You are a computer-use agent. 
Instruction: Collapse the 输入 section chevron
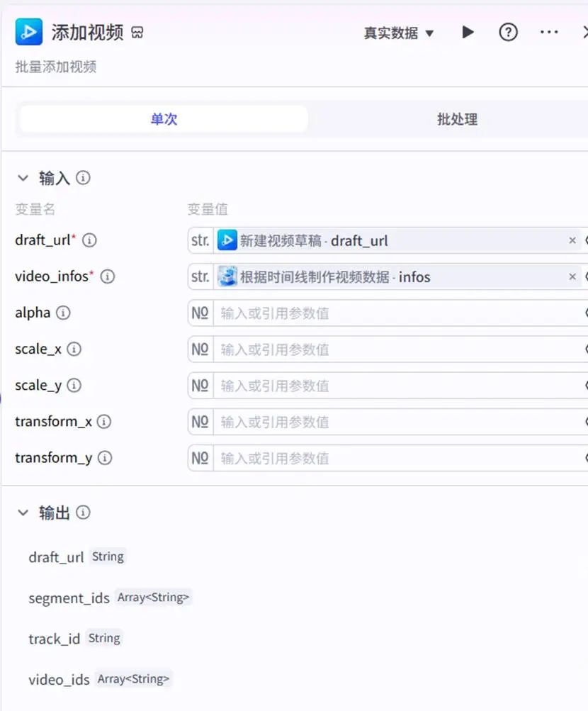(x=23, y=178)
